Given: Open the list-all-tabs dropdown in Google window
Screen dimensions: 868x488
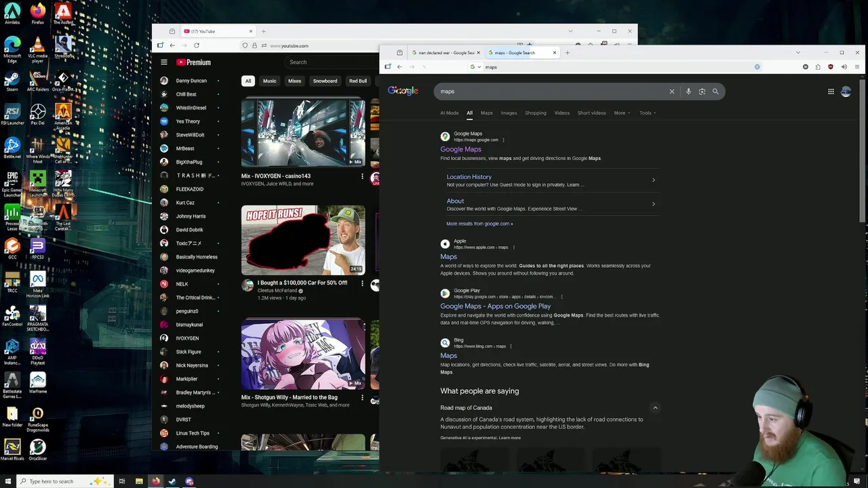Looking at the screenshot, I should pyautogui.click(x=797, y=52).
